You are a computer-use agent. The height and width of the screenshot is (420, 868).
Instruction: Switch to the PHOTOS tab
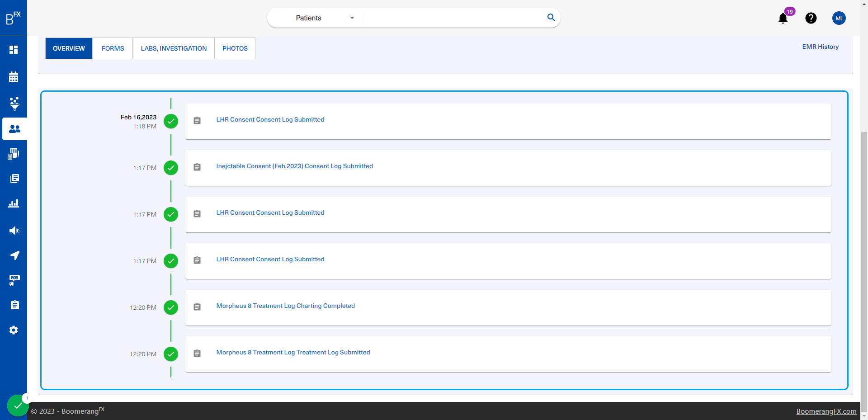point(235,48)
